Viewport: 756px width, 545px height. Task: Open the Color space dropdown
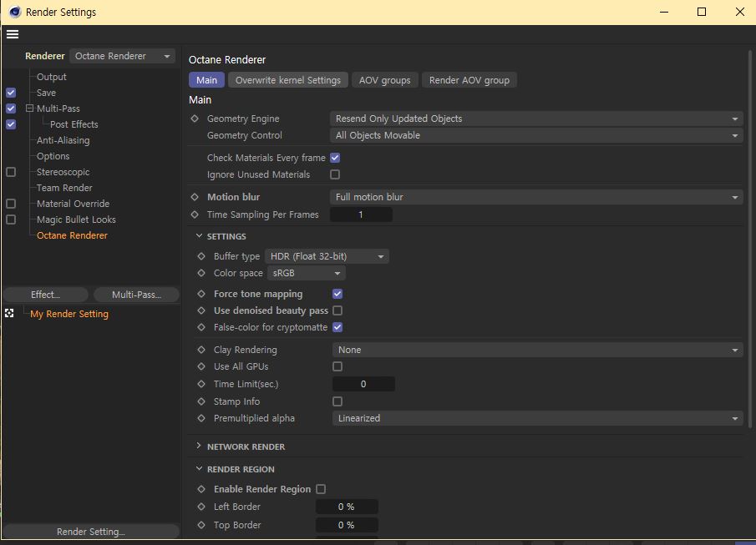click(307, 273)
